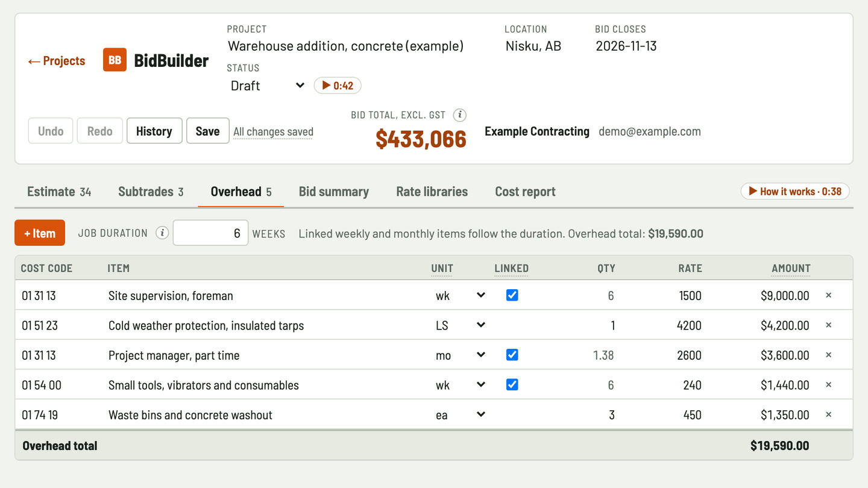Open the bid total info icon
This screenshot has width=868, height=488.
tap(460, 115)
